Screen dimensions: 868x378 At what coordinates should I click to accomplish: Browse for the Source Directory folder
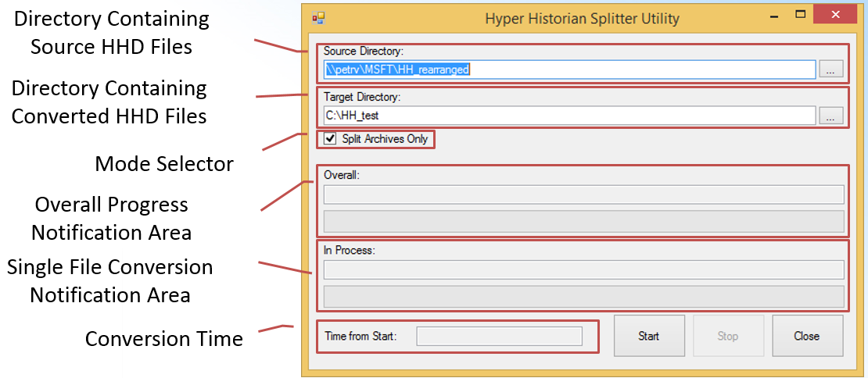coord(830,70)
